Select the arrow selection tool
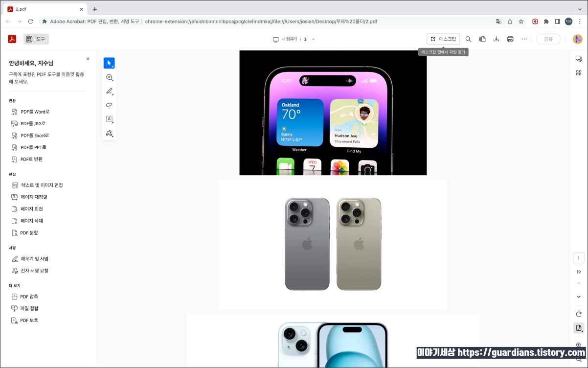 [x=109, y=63]
